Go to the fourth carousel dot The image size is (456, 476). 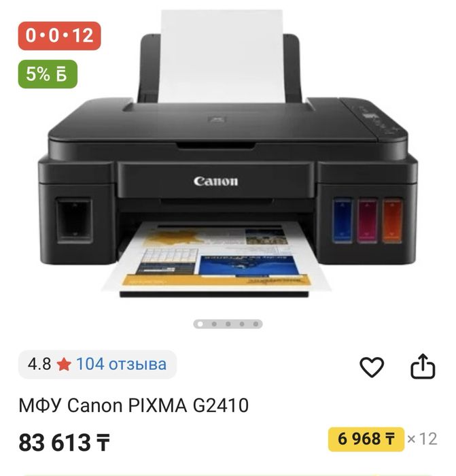tap(242, 324)
